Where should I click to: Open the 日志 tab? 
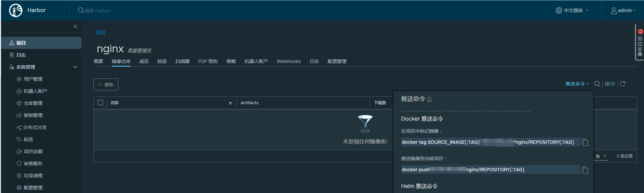[x=314, y=61]
